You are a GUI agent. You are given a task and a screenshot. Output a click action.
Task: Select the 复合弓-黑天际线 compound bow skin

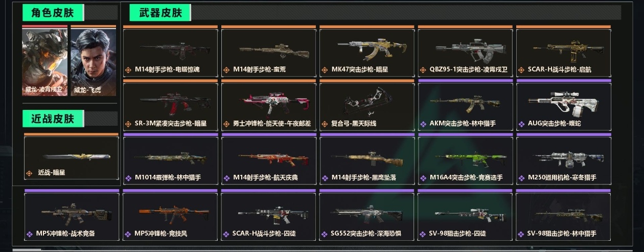[366, 106]
